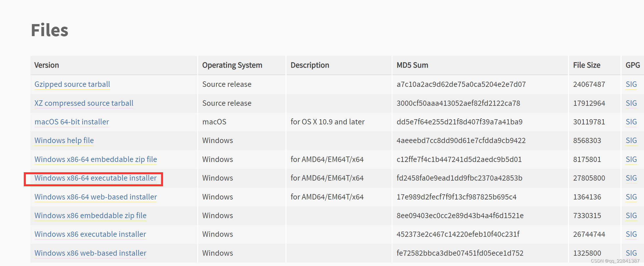Screen dimensions: 644x266
Task: Click file size 8175801
Action: click(x=587, y=159)
